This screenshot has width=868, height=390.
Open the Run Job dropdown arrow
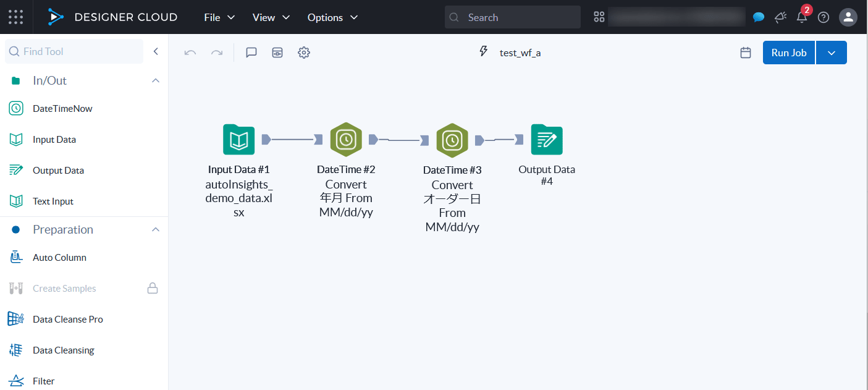831,53
